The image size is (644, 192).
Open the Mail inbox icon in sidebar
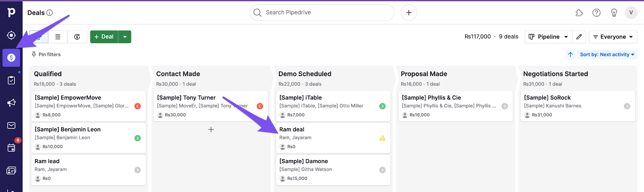11,126
